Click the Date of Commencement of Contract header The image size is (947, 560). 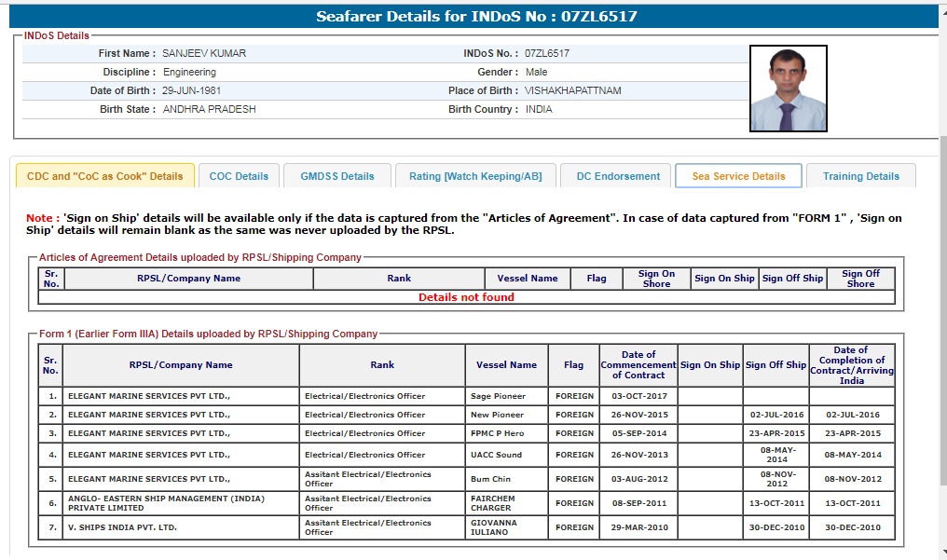click(x=638, y=365)
